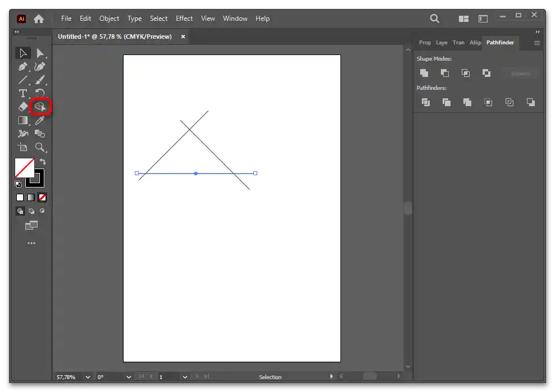Open the zoom level dropdown
This screenshot has height=392, width=555.
tap(88, 377)
